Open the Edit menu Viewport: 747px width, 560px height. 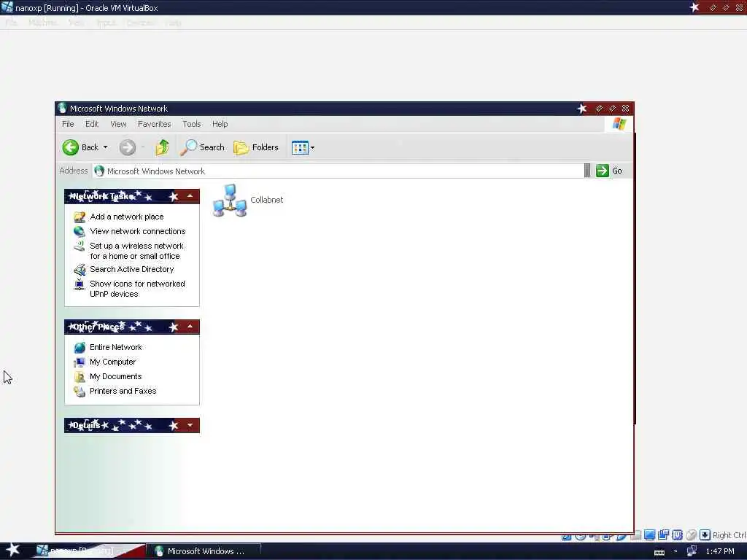coord(92,124)
